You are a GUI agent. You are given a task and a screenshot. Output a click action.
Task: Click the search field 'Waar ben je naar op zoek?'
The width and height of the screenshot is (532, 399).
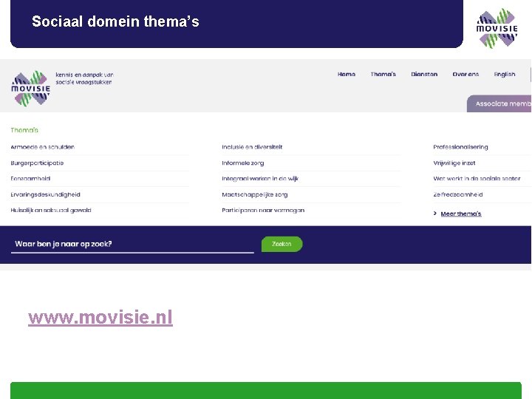[132, 245]
